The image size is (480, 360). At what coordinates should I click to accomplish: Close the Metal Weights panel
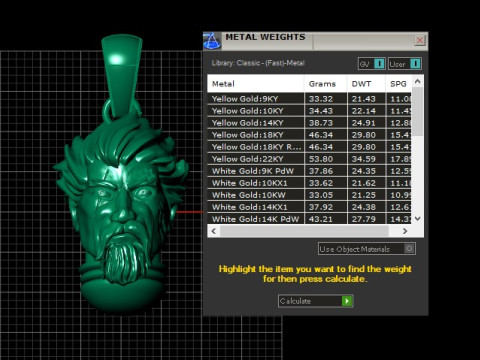point(420,41)
